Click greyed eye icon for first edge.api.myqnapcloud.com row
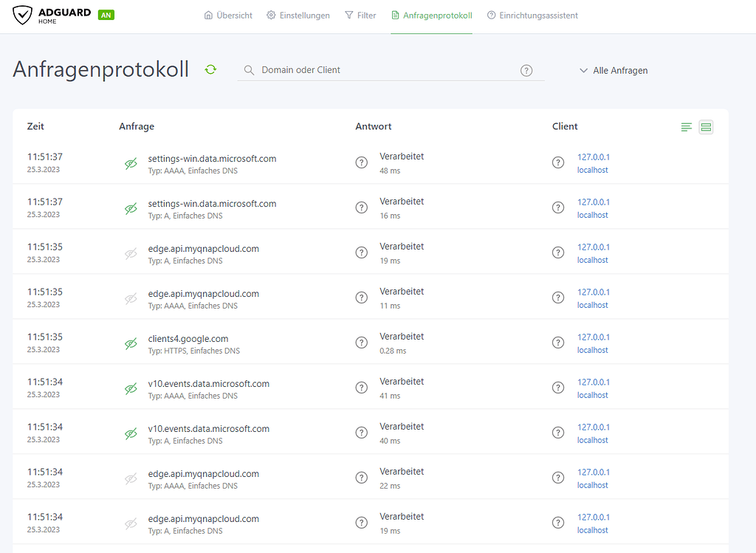 [131, 254]
